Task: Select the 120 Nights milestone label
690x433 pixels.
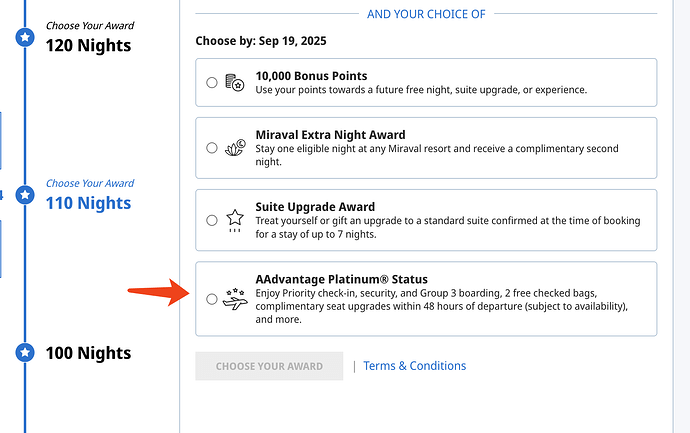Action: pos(88,45)
